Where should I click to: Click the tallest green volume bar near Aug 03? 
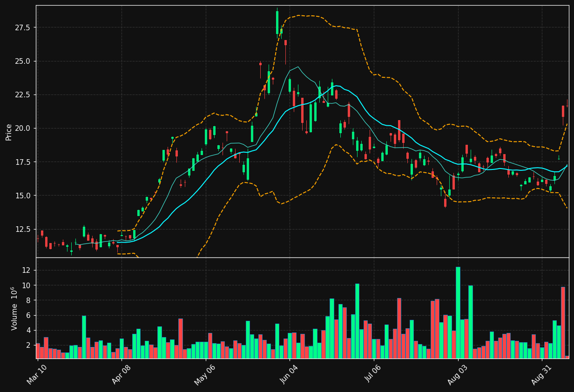pos(458,312)
